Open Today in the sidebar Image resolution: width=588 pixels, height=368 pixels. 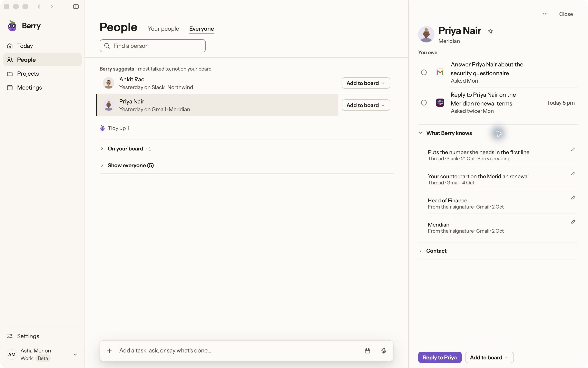point(42,46)
